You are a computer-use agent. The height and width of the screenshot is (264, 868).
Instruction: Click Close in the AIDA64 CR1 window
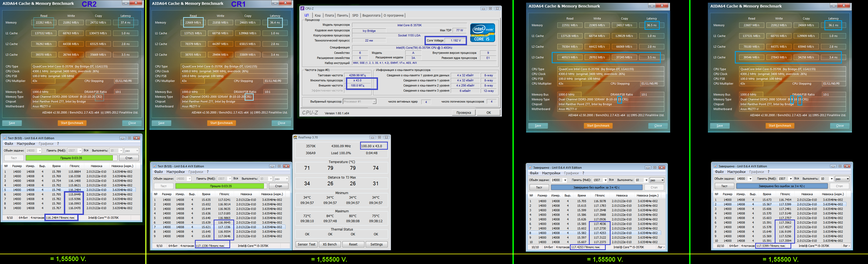(x=281, y=123)
